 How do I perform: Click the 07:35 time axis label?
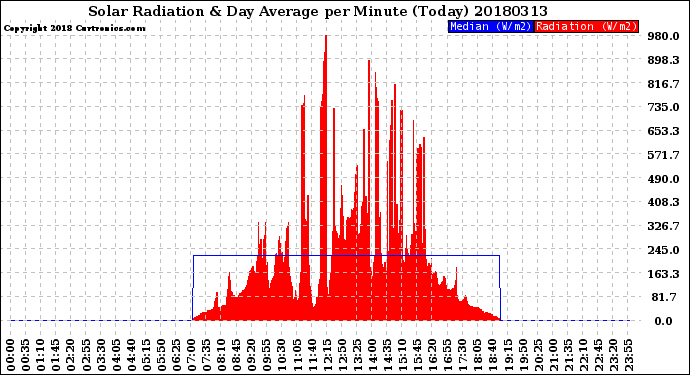click(x=206, y=355)
